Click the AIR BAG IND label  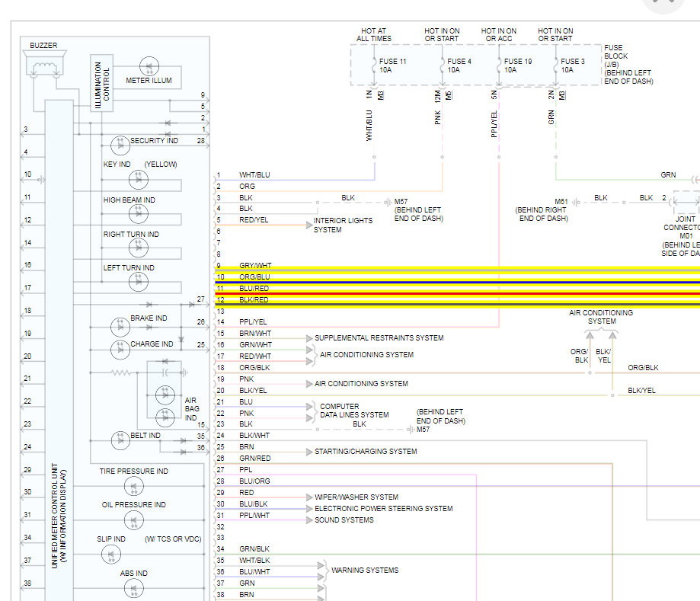pos(192,409)
